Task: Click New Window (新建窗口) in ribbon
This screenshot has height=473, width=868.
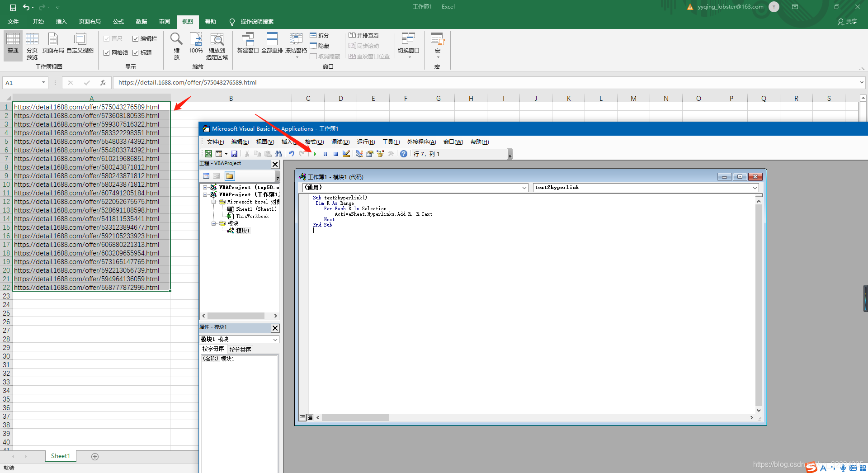Action: tap(248, 43)
